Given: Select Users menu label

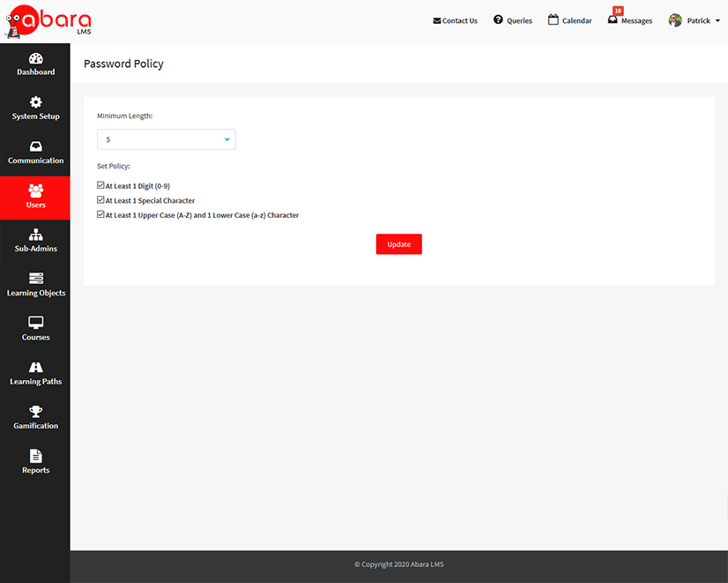Looking at the screenshot, I should [36, 205].
